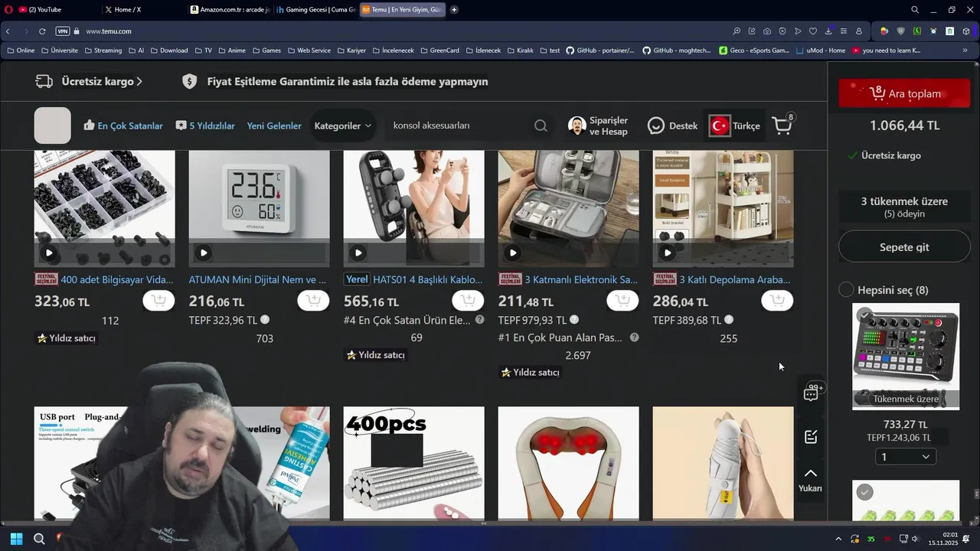Open the Streaming bookmarks folder

click(103, 51)
